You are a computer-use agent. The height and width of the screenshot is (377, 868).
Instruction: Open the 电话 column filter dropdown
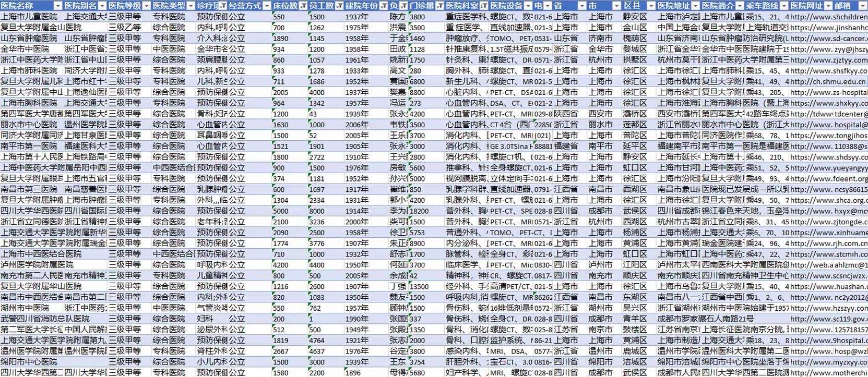tap(548, 6)
